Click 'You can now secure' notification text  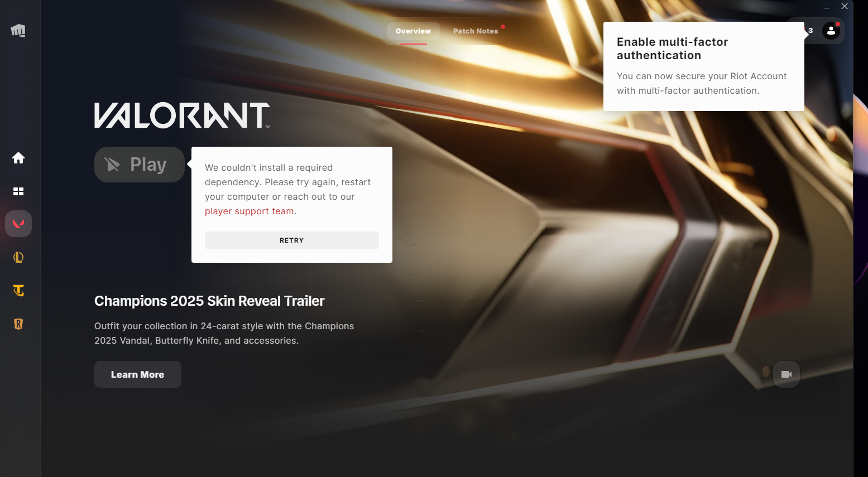click(x=702, y=83)
